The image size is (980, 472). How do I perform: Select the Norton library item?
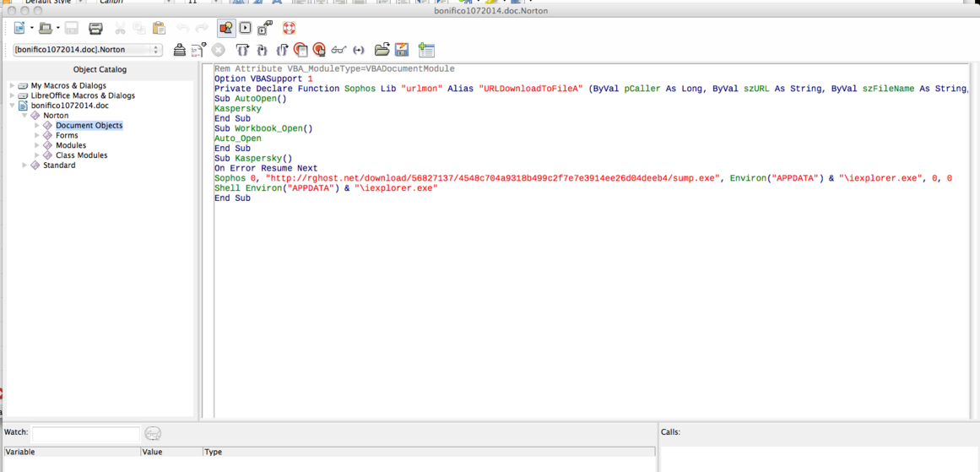[56, 116]
